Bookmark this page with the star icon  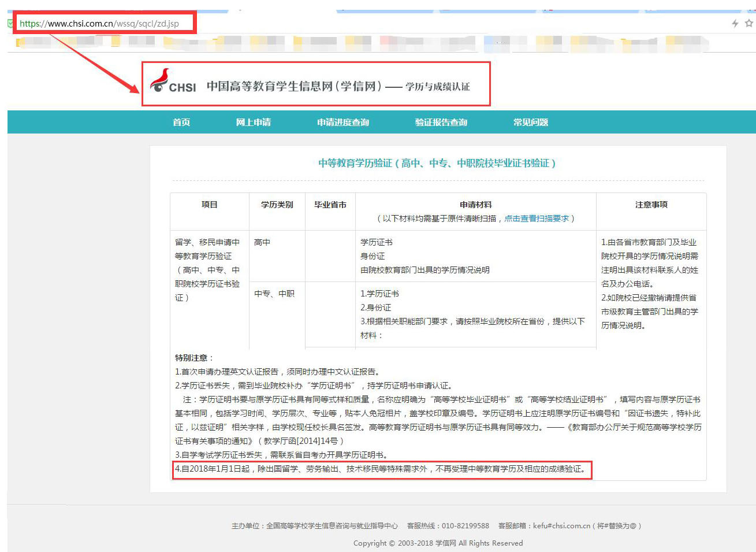(x=748, y=23)
